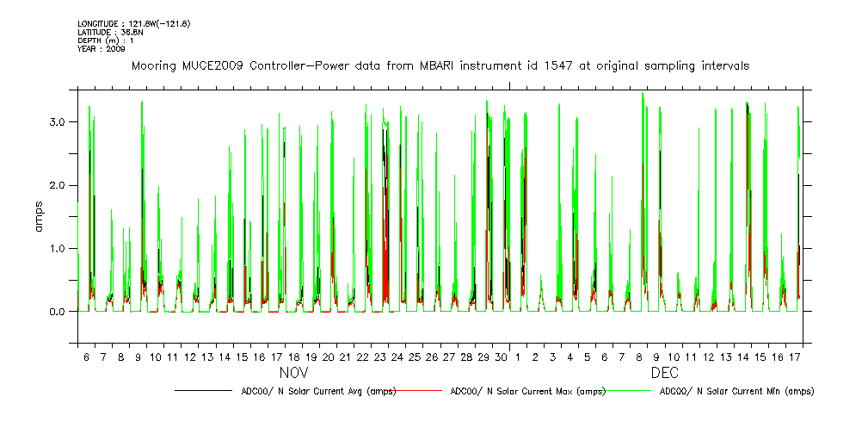The width and height of the screenshot is (868, 434).
Task: Select day 30 on the date axis
Action: click(x=502, y=356)
